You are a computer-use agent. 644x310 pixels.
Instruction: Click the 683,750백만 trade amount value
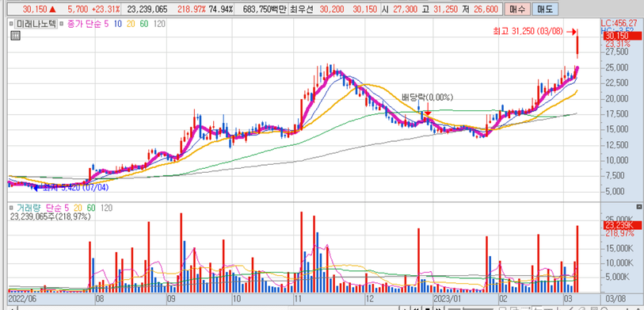pyautogui.click(x=264, y=9)
